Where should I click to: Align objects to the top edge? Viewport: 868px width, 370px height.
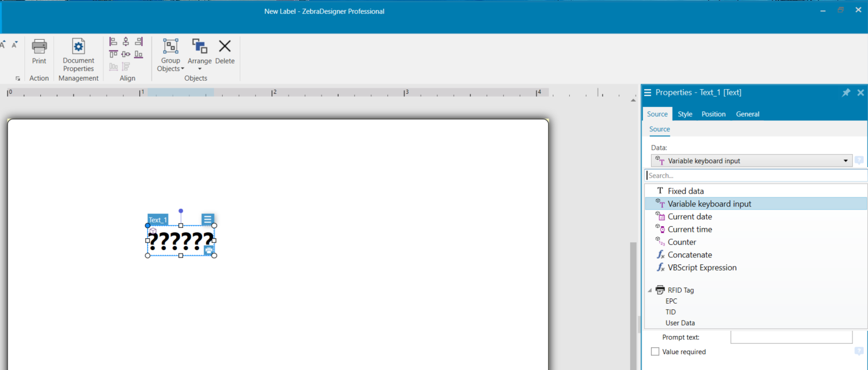click(x=113, y=54)
